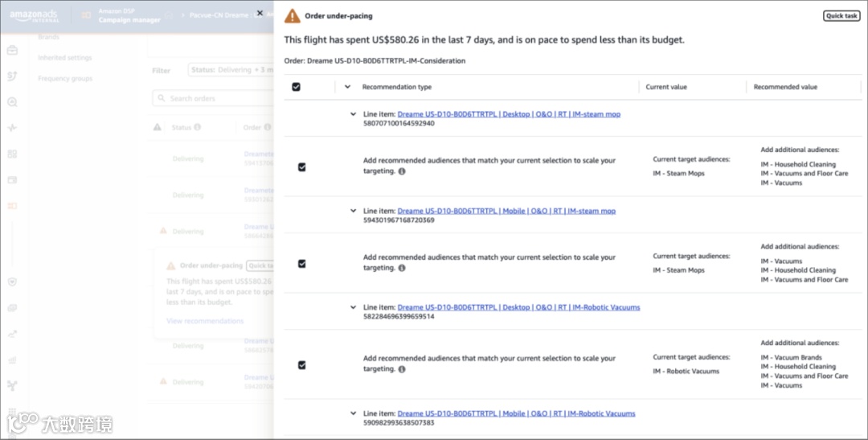Open Mobile O&O RT IM-steam mop link

(x=506, y=211)
